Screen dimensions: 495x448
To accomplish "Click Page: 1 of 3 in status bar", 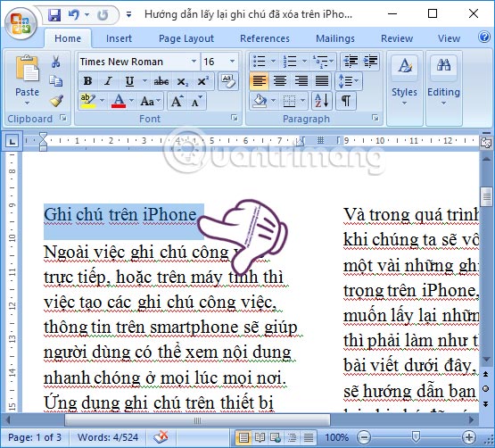I will pyautogui.click(x=35, y=437).
